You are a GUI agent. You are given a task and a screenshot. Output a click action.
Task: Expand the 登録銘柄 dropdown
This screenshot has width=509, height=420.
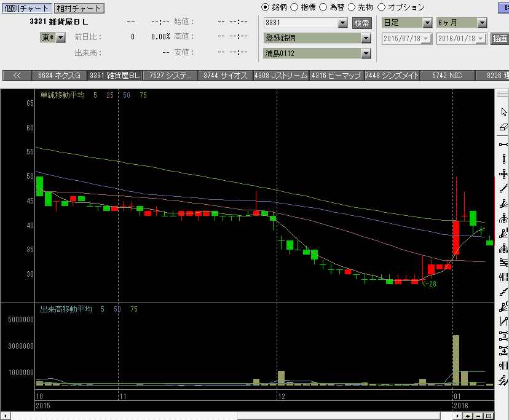coord(366,38)
